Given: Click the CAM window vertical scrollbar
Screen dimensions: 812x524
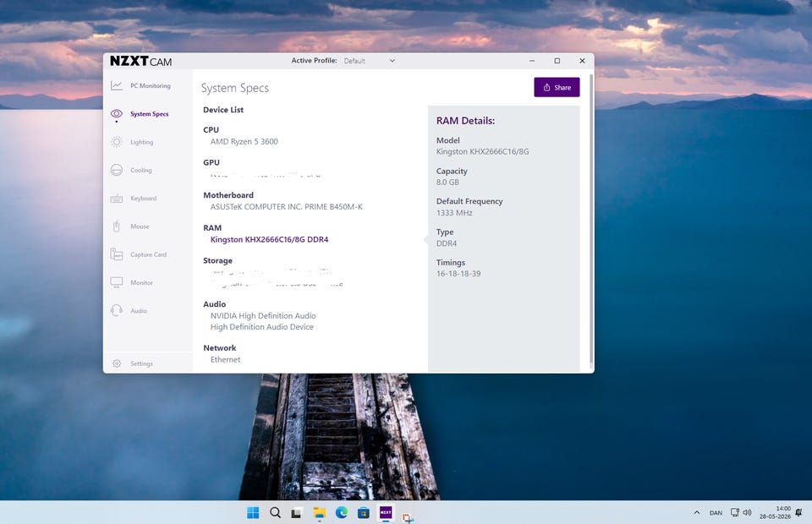Looking at the screenshot, I should coord(591,220).
